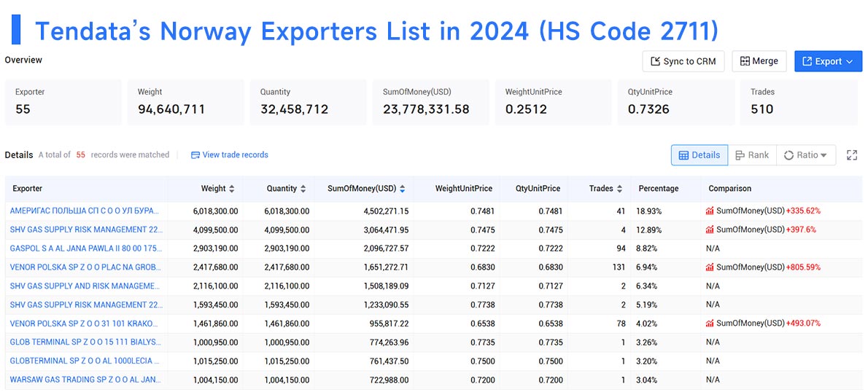This screenshot has width=868, height=392.
Task: Click the 4,502,271.15 SumOfMoney cell
Action: tap(386, 211)
